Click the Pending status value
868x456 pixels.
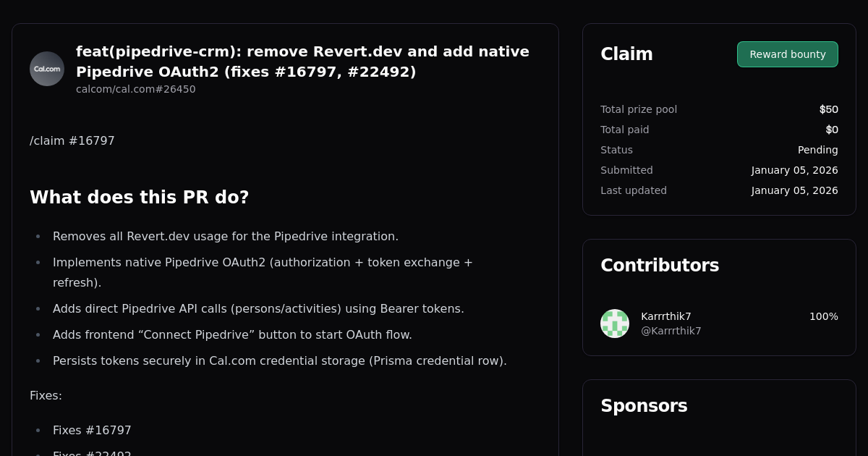[x=817, y=150]
